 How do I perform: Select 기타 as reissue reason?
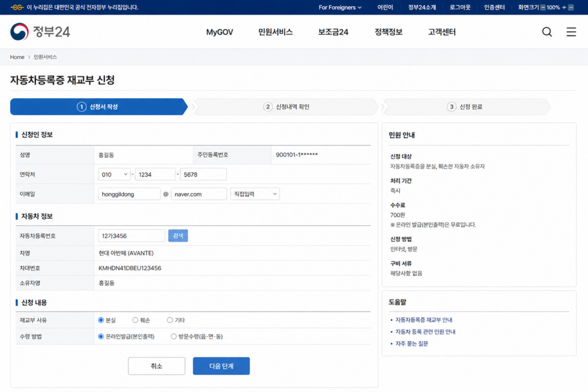coord(170,320)
